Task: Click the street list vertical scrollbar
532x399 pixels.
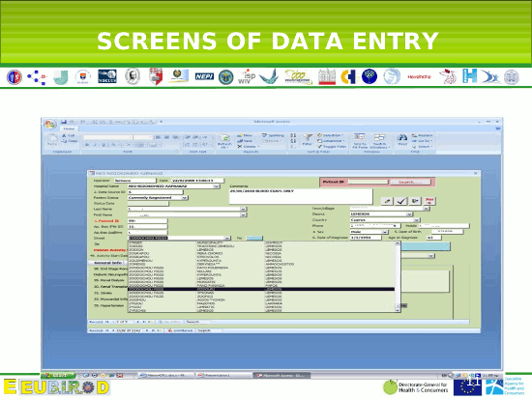Action: click(x=398, y=276)
